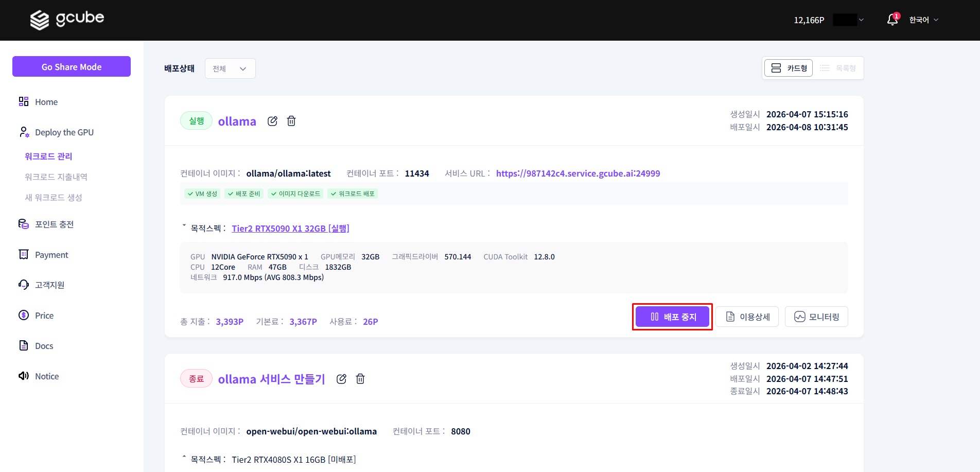Viewport: 980px width, 472px height.
Task: Click the Home sidebar icon
Action: point(24,101)
